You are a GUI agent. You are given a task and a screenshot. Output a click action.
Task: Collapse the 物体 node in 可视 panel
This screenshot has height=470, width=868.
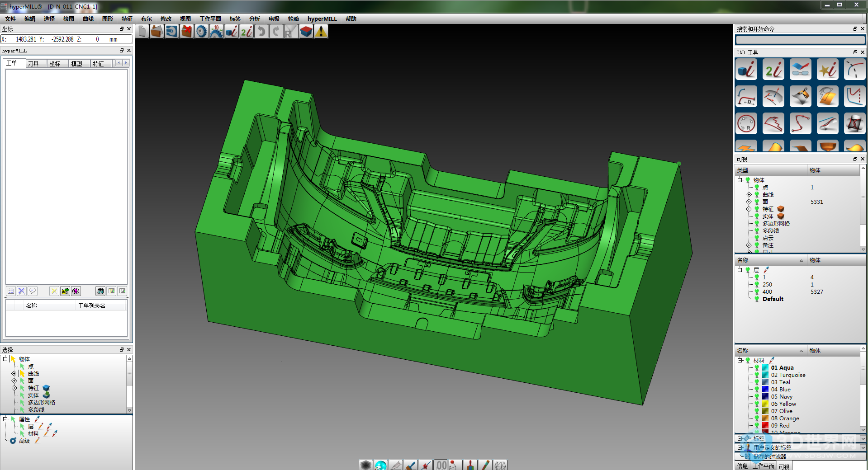coord(740,180)
